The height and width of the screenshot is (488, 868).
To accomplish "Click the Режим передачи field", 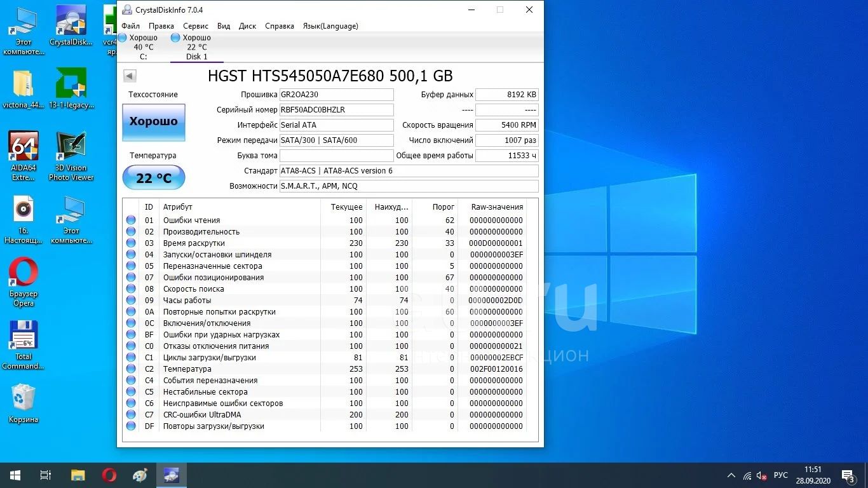I will 337,140.
